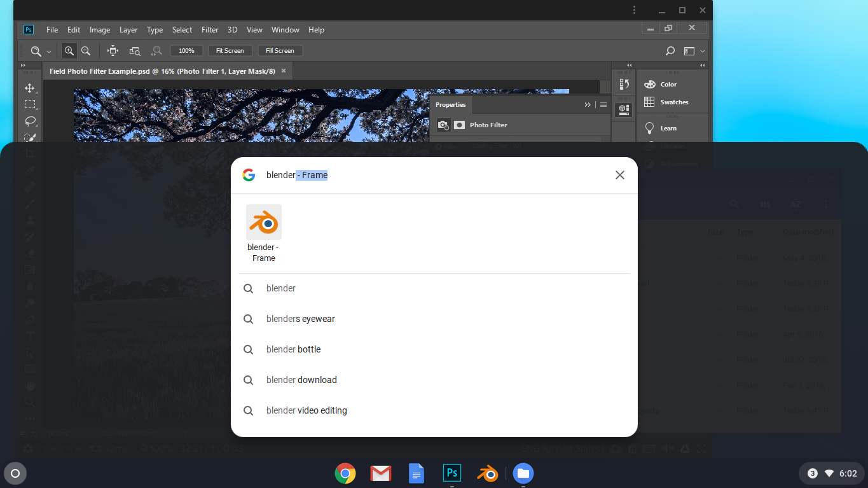The width and height of the screenshot is (868, 488).
Task: Collapse the Properties panel with double arrows
Action: pos(588,104)
